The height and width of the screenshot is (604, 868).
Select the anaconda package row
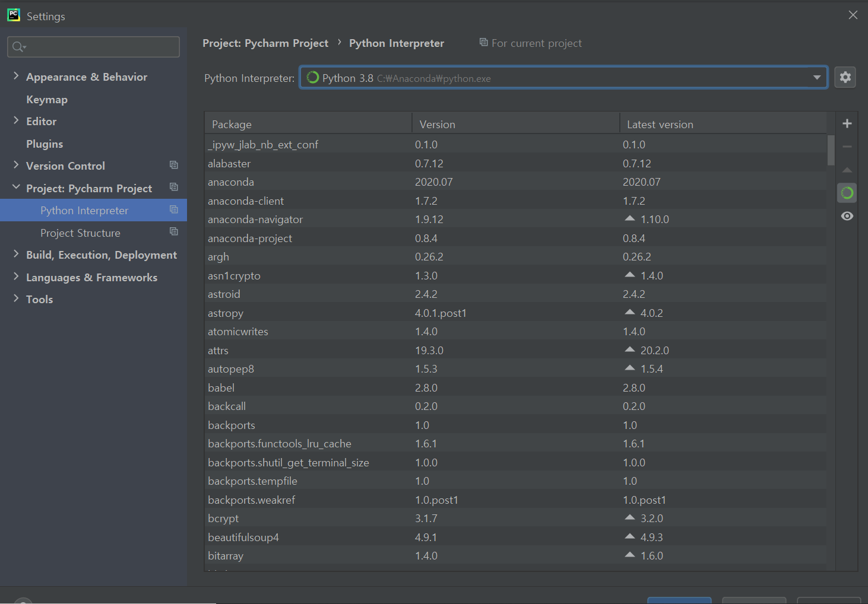pyautogui.click(x=515, y=182)
